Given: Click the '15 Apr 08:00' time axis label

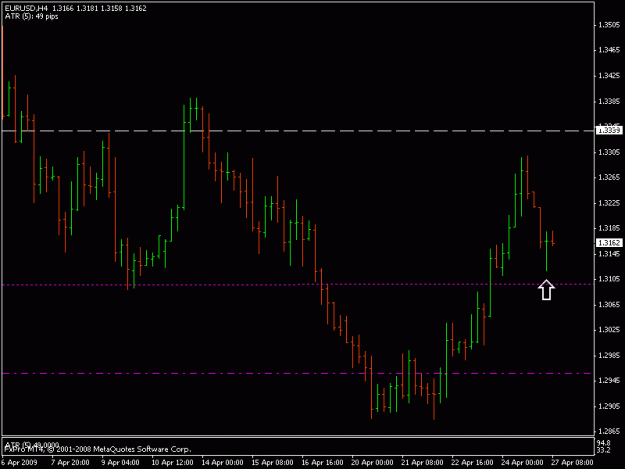Looking at the screenshot, I should tap(272, 463).
